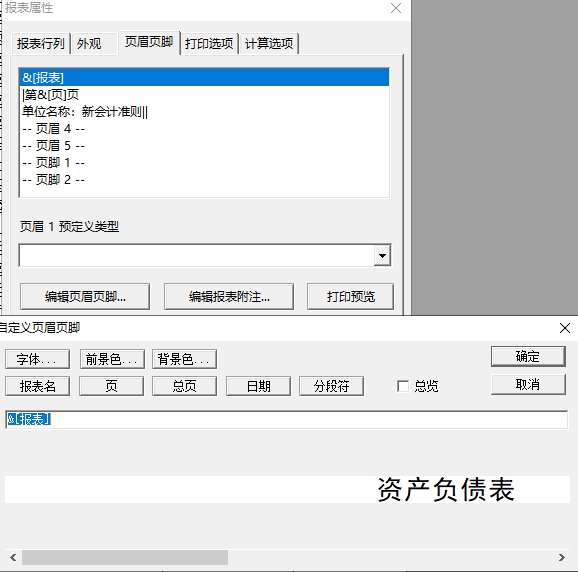Click the 背景色 background color button

(x=184, y=359)
